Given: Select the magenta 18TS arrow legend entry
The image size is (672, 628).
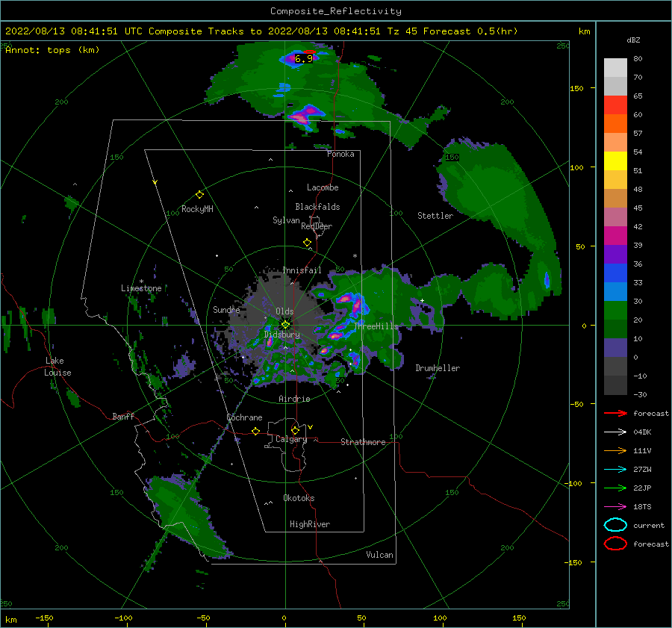Looking at the screenshot, I should [615, 507].
